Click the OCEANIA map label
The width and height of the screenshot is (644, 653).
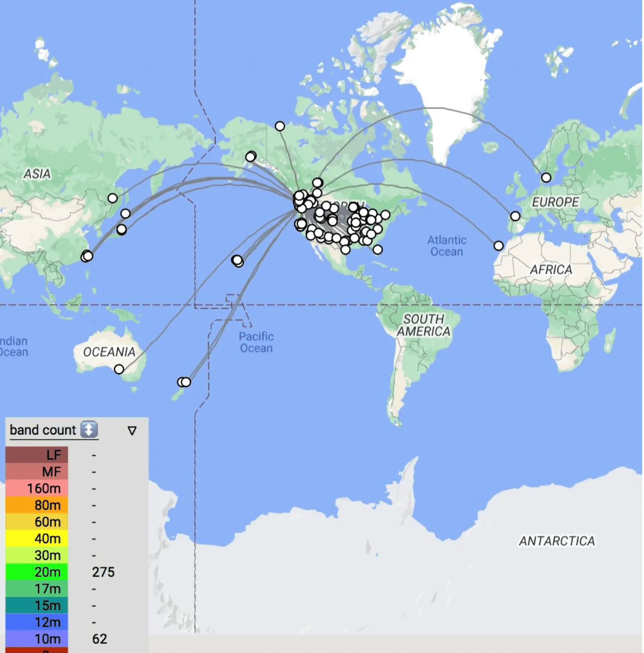109,352
